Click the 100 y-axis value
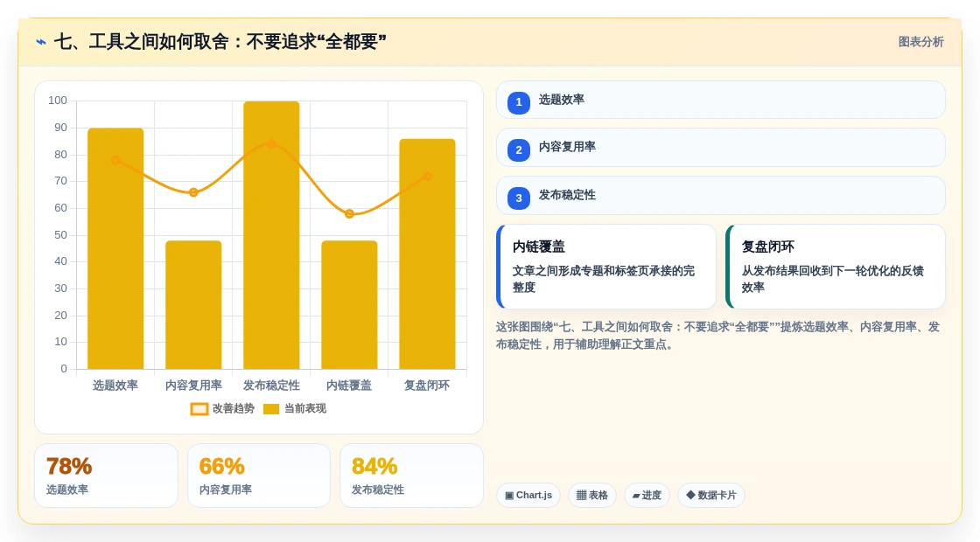The image size is (980, 542). (58, 101)
